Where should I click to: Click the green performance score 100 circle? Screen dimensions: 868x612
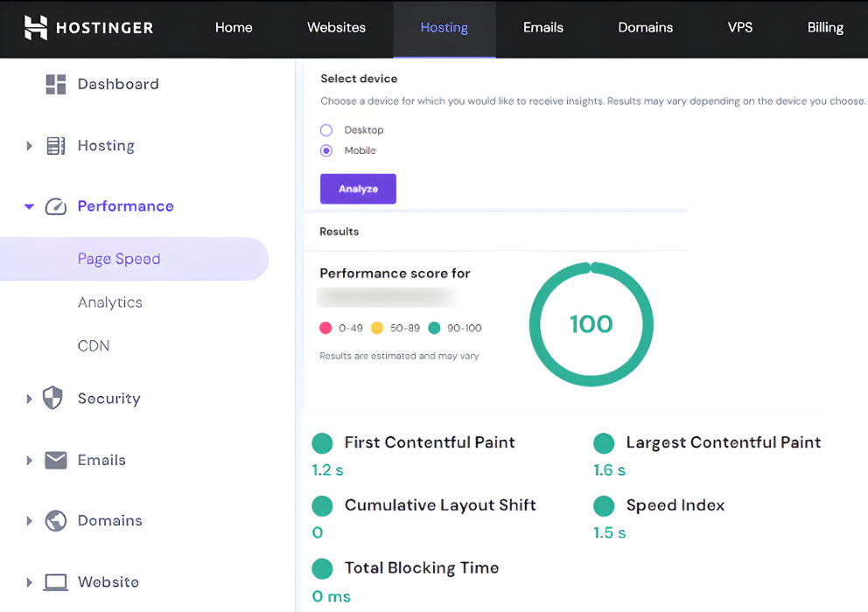tap(591, 324)
